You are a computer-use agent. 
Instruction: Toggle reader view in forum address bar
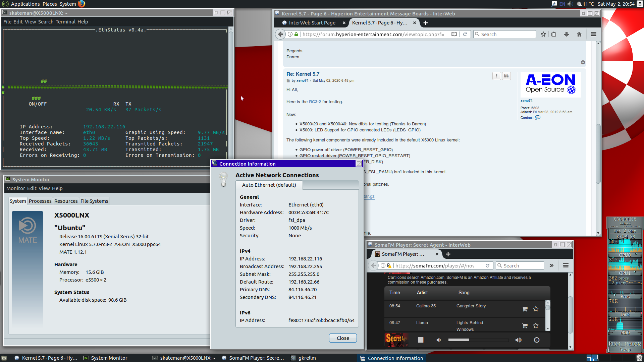pyautogui.click(x=454, y=34)
